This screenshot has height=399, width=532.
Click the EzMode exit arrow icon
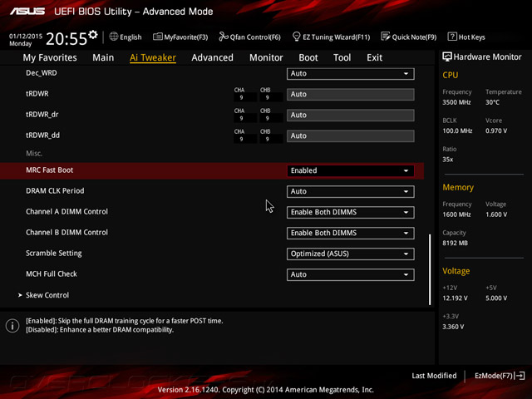520,376
